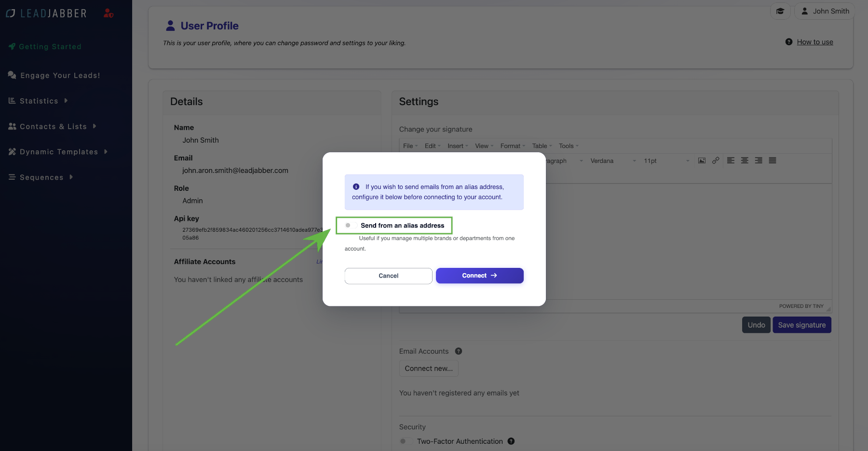Open Engage Your Leads! in sidebar
Image resolution: width=868 pixels, height=451 pixels.
click(x=54, y=75)
